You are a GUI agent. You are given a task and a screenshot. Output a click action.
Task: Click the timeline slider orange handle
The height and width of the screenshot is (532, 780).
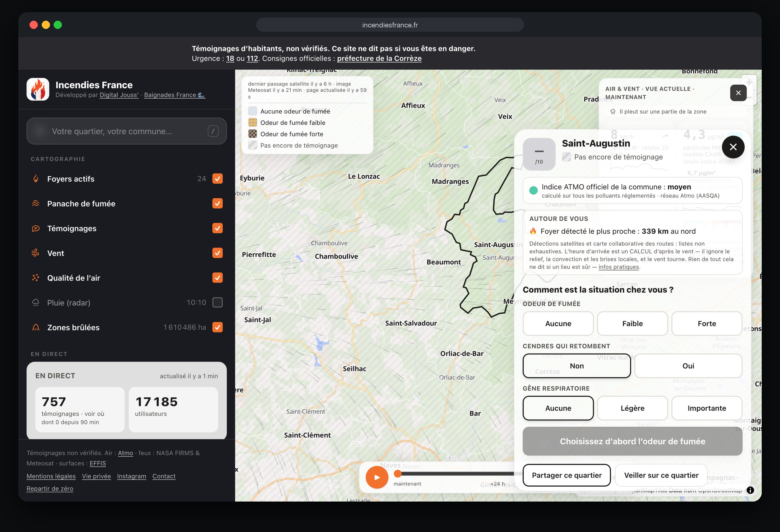[397, 474]
